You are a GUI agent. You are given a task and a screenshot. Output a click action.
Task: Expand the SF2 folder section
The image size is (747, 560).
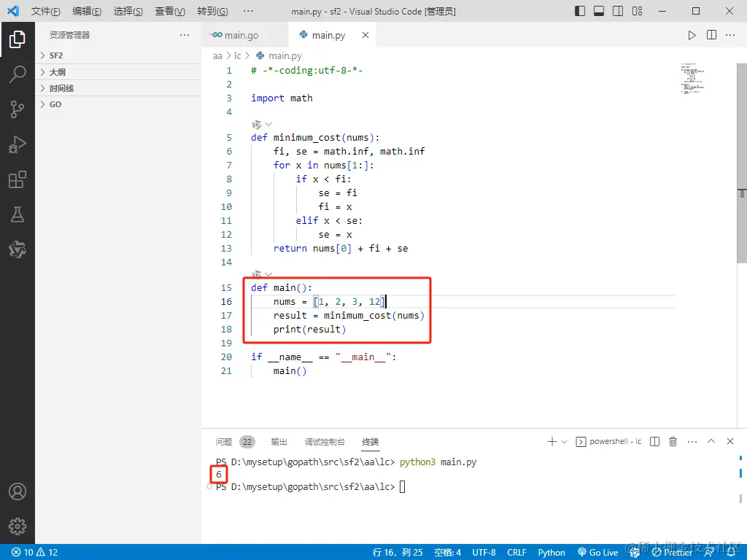click(118, 55)
